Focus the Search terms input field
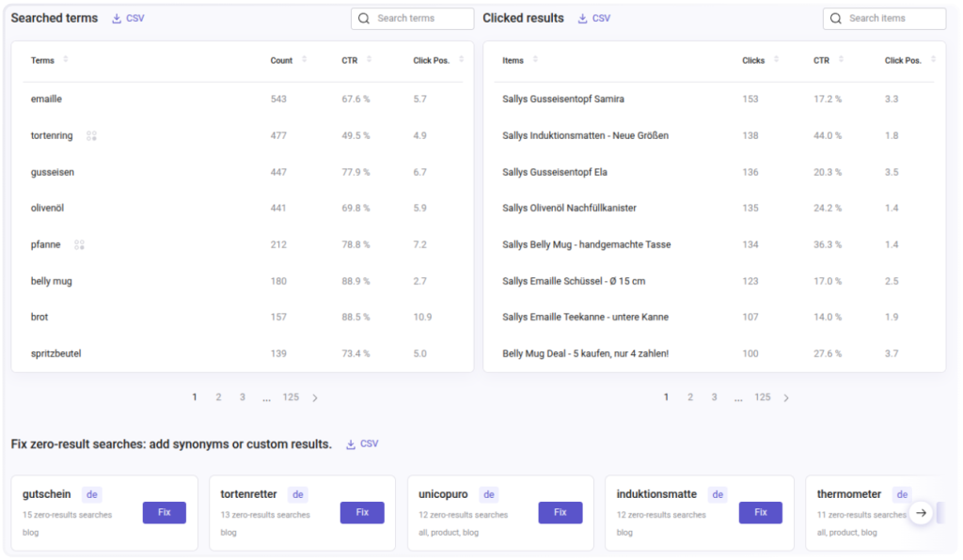The image size is (963, 560). pos(412,19)
